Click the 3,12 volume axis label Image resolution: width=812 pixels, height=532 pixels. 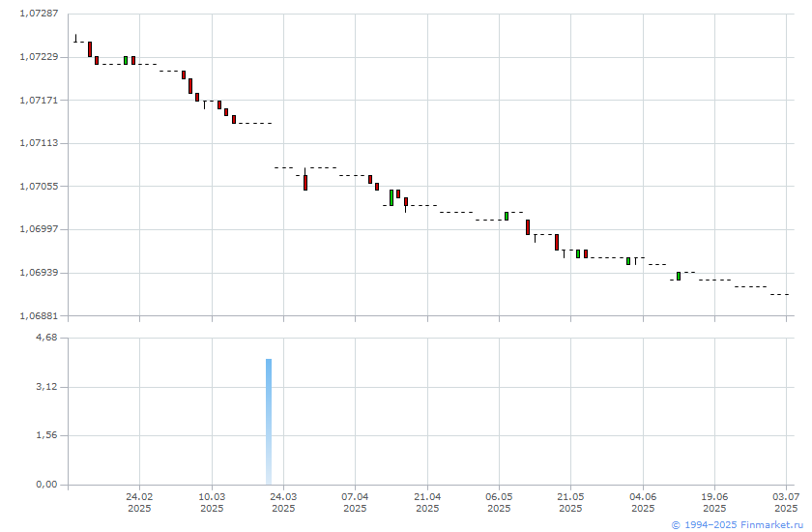(46, 387)
